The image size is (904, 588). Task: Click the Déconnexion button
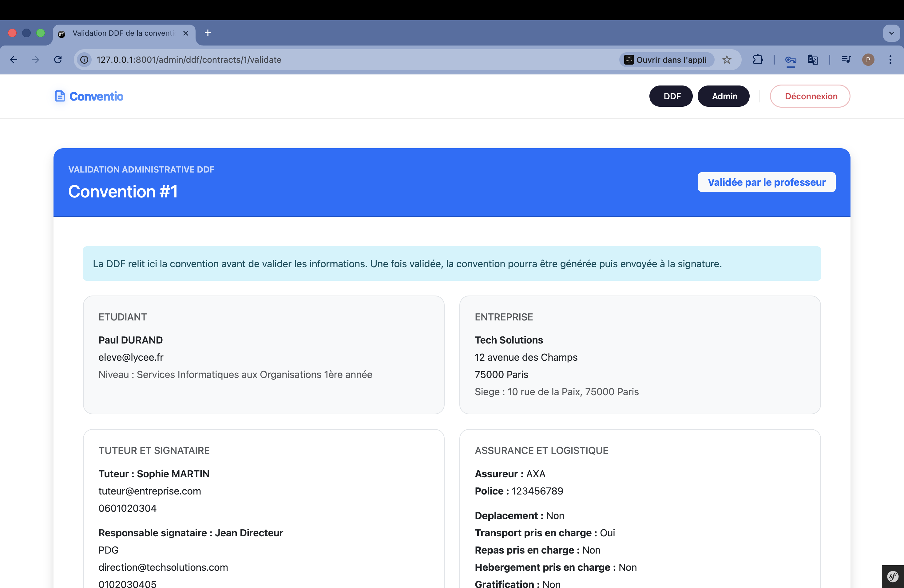coord(810,96)
